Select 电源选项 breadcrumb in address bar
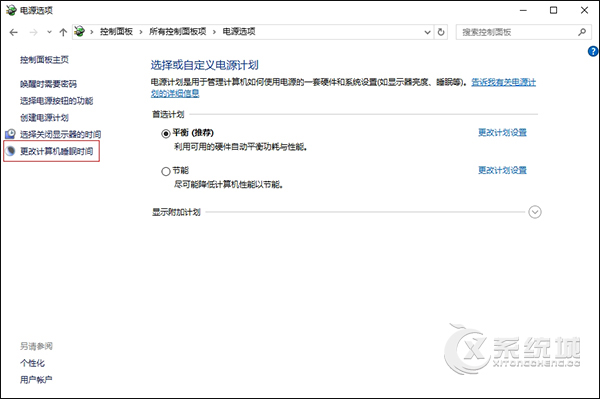 coord(239,32)
